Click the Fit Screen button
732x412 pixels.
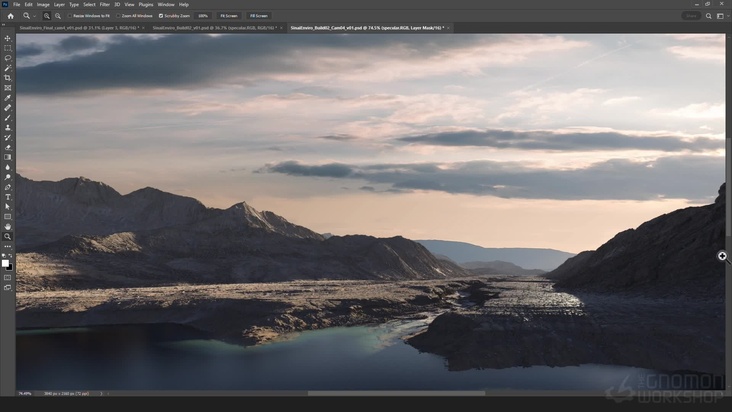click(229, 16)
